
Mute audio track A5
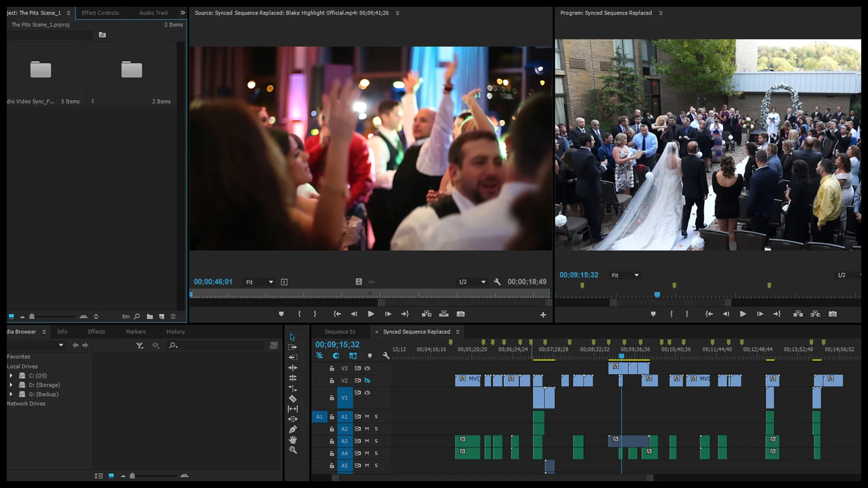(x=367, y=465)
